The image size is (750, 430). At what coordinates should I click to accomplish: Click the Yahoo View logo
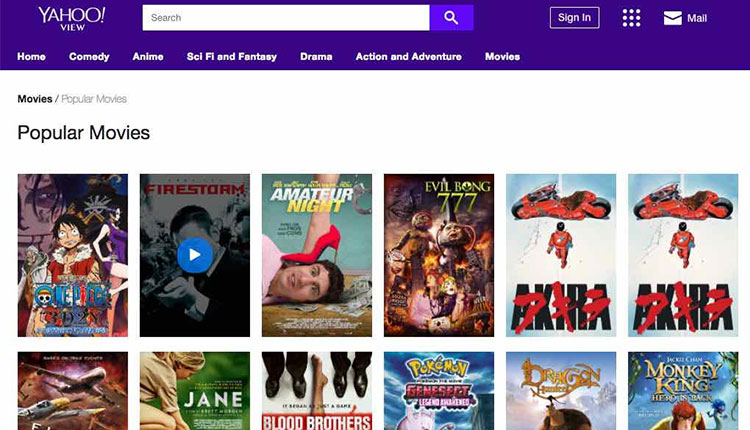72,19
